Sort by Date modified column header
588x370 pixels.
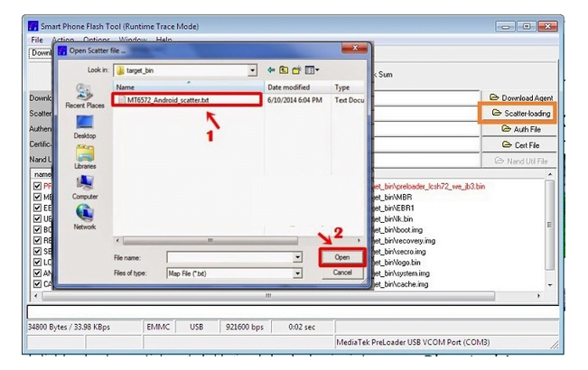(x=297, y=88)
